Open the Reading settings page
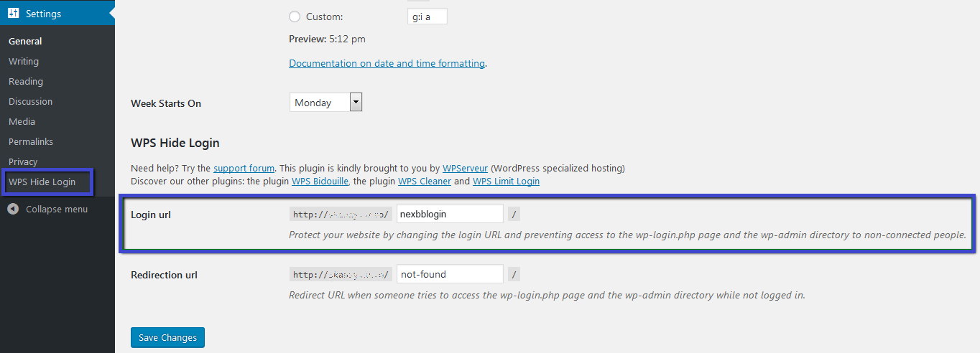Viewport: 980px width, 353px height. (x=26, y=81)
